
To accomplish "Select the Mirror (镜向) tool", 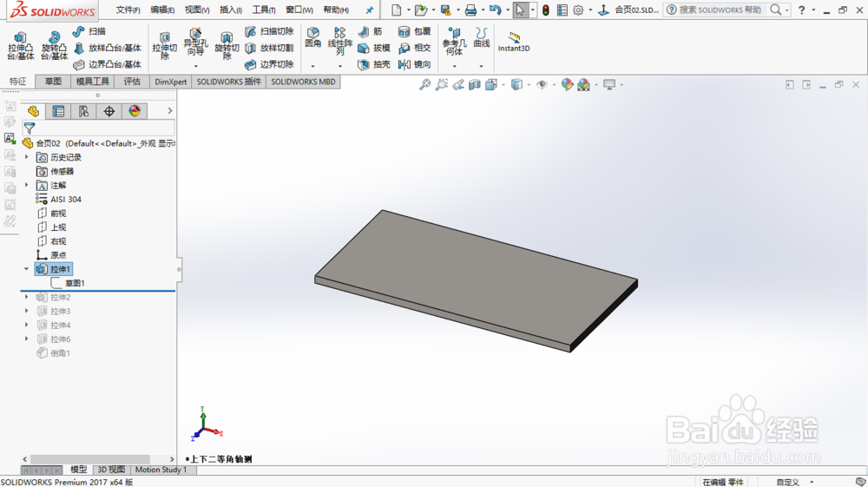I will point(415,65).
